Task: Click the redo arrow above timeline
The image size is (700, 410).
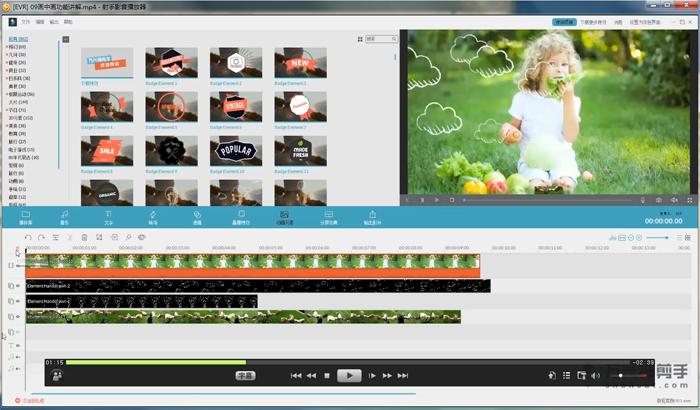Action: point(41,237)
